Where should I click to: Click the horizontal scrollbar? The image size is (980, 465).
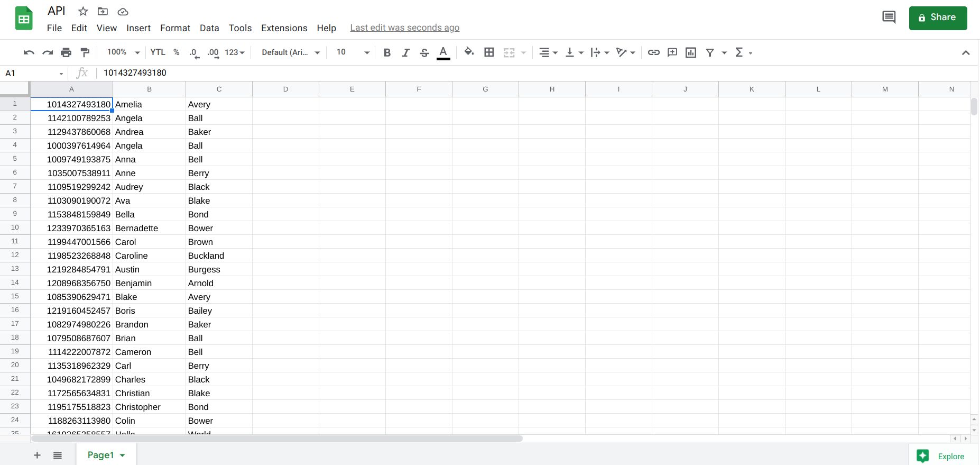[277, 439]
